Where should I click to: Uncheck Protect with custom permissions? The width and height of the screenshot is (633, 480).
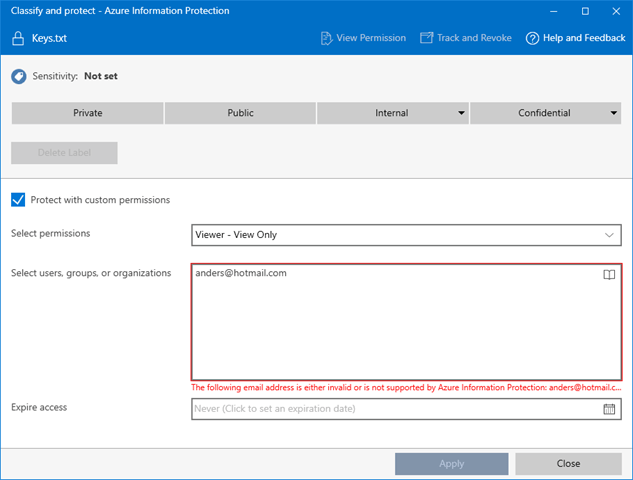(x=18, y=200)
